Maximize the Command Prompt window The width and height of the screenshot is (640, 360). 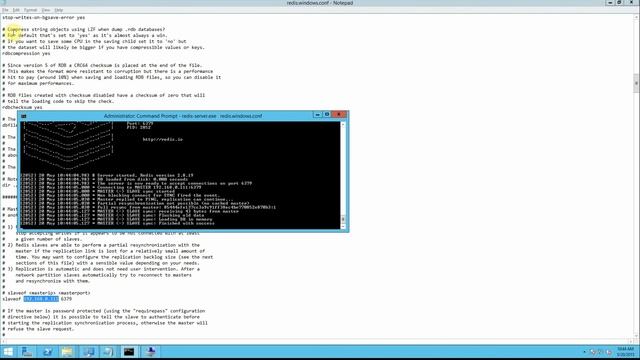tap(327, 115)
